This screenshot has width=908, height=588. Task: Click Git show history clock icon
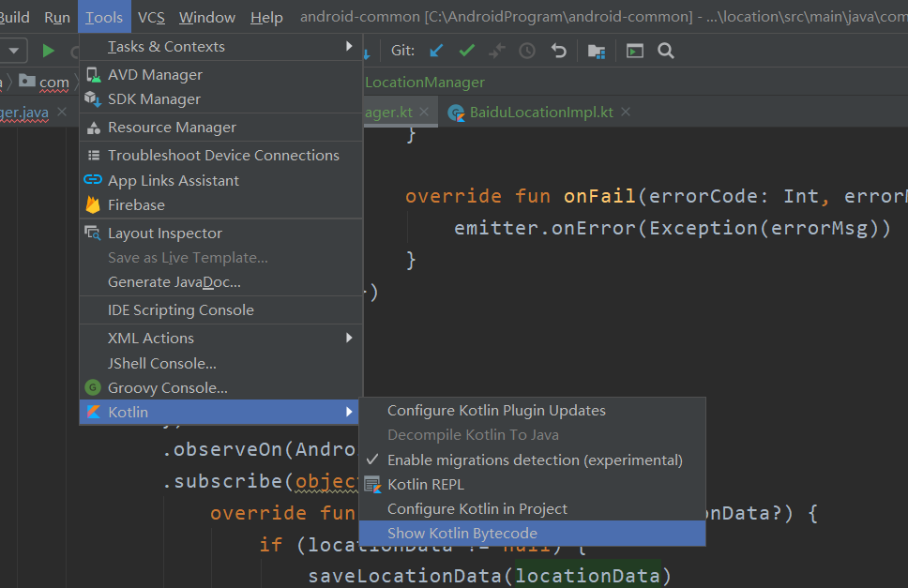point(527,51)
